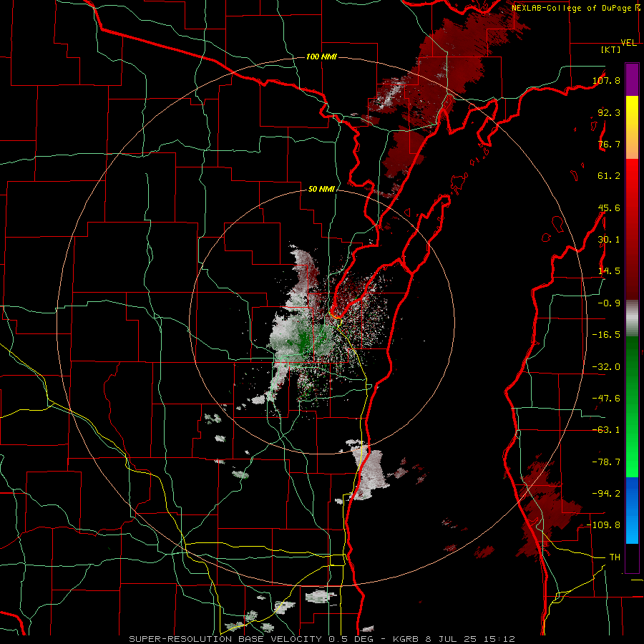Click the 61.2 velocity scale value
This screenshot has height=644, width=644.
tap(609, 176)
